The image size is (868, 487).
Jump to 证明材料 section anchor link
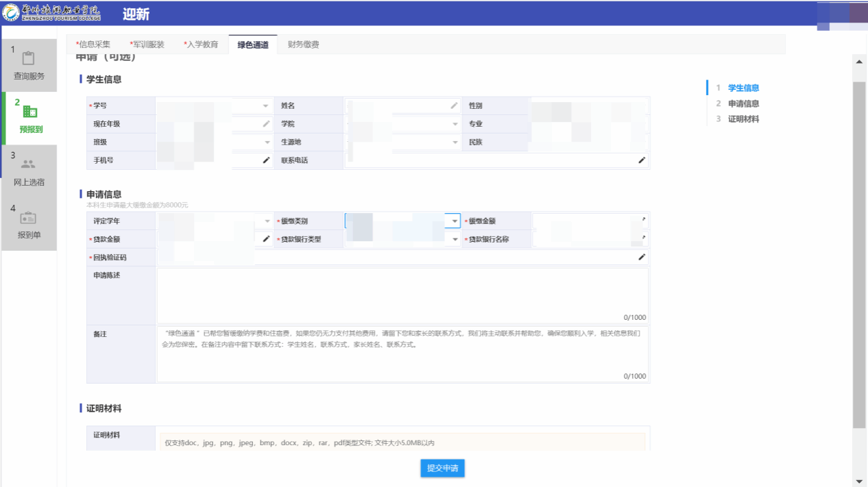[x=743, y=119]
